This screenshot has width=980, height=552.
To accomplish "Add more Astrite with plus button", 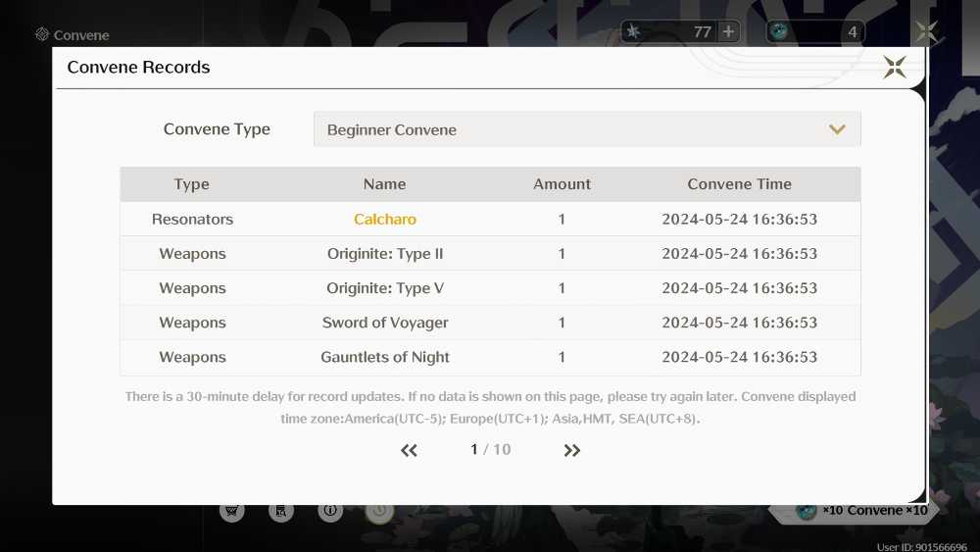I will click(728, 31).
